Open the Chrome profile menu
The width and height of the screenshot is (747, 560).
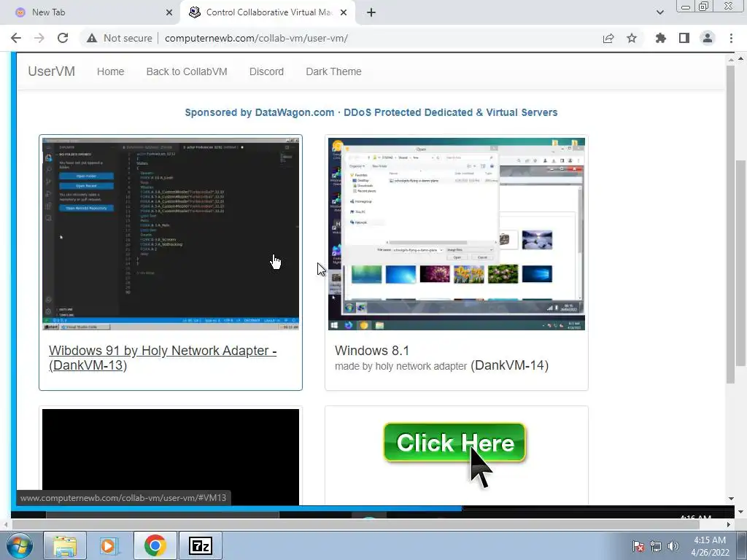point(708,38)
